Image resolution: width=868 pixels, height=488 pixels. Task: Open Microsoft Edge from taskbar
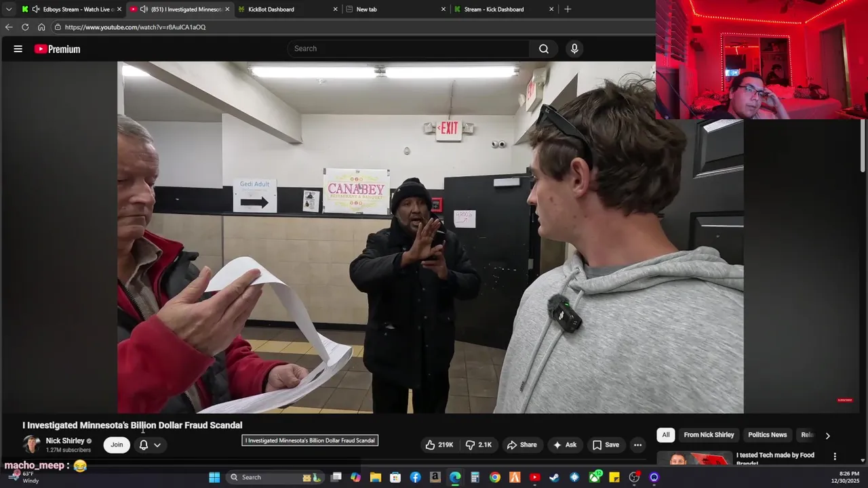(x=455, y=477)
